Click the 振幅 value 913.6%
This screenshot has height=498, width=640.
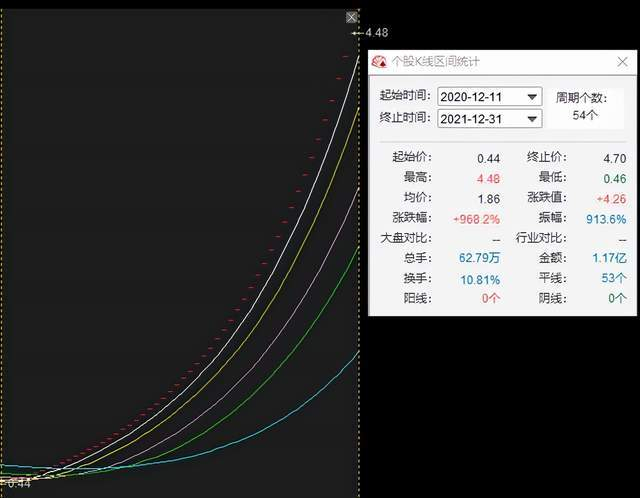[606, 219]
